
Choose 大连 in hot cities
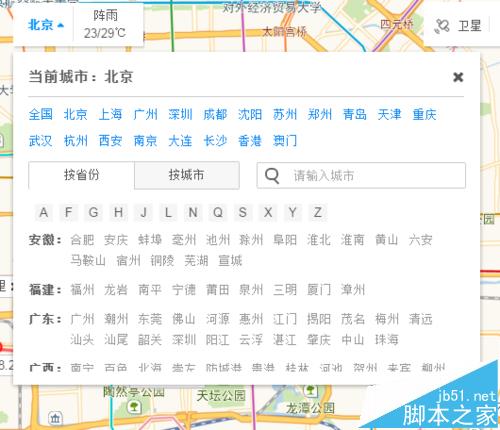[180, 141]
